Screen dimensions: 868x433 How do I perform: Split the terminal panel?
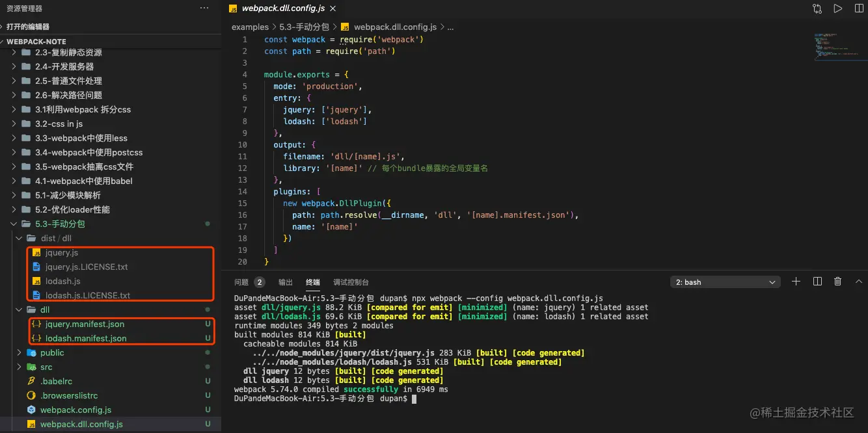817,282
